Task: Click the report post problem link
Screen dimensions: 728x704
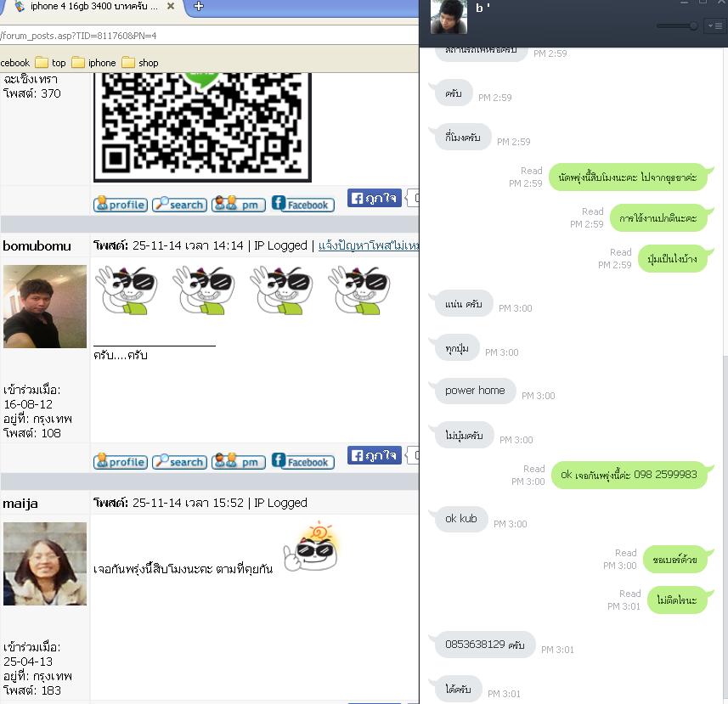Action: (x=369, y=245)
